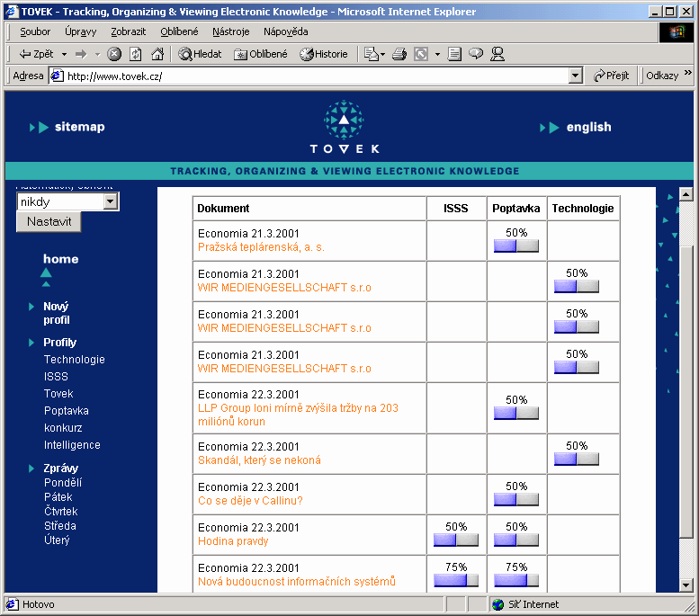The height and width of the screenshot is (616, 699).
Task: Click the Refresh page icon
Action: coord(136,54)
